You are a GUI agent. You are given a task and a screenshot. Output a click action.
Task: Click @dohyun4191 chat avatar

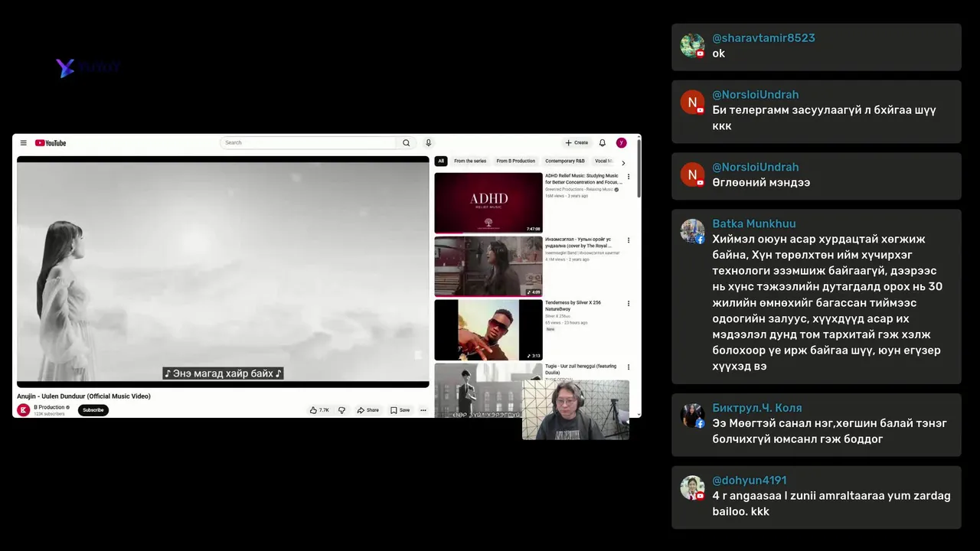692,488
